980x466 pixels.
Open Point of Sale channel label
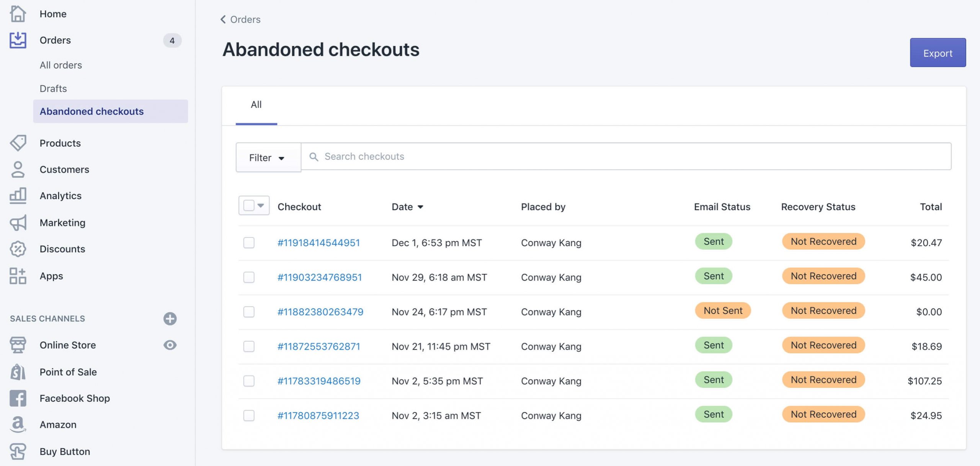(x=68, y=372)
